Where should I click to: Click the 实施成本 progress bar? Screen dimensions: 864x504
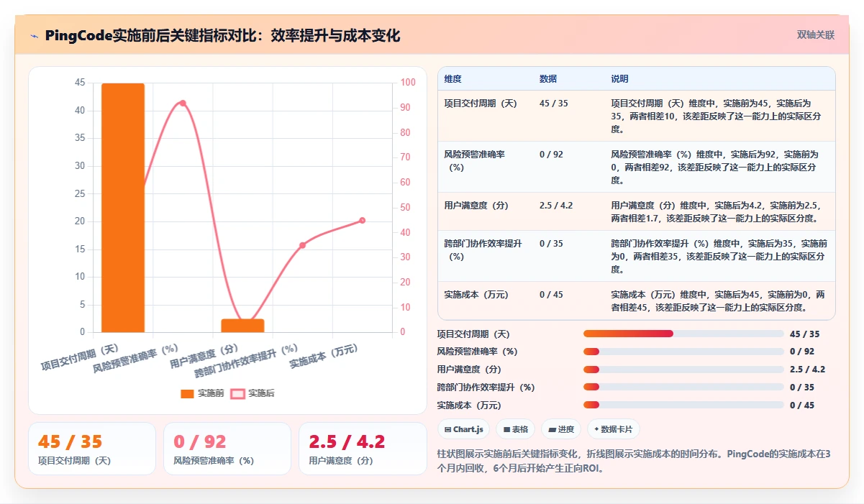683,405
